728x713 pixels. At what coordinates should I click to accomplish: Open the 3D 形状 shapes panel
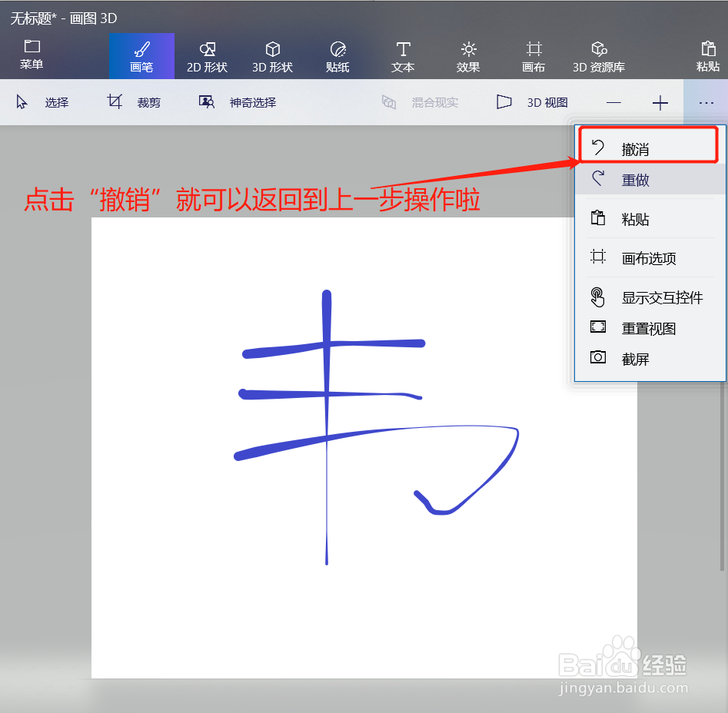[x=271, y=56]
